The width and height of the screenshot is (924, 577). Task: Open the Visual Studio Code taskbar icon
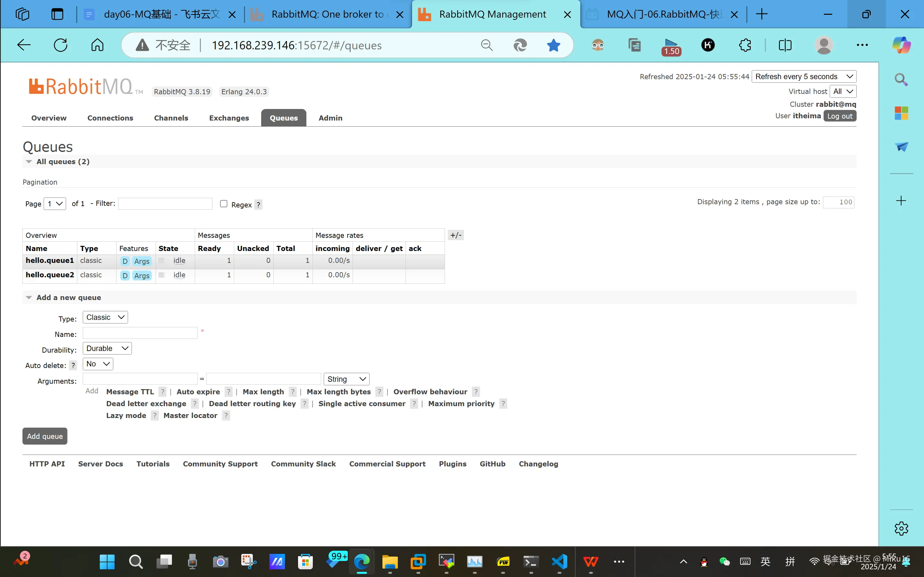(x=559, y=561)
